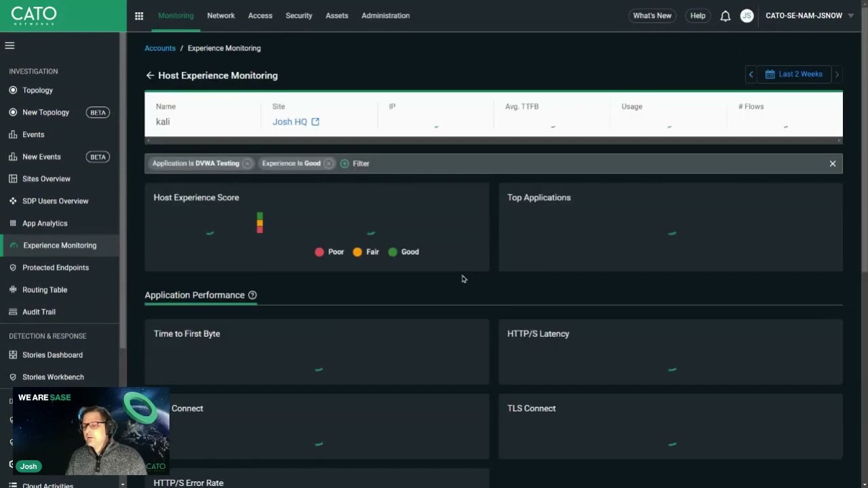This screenshot has width=868, height=488.
Task: Click the sidebar vertical scrollbar
Action: point(123,190)
